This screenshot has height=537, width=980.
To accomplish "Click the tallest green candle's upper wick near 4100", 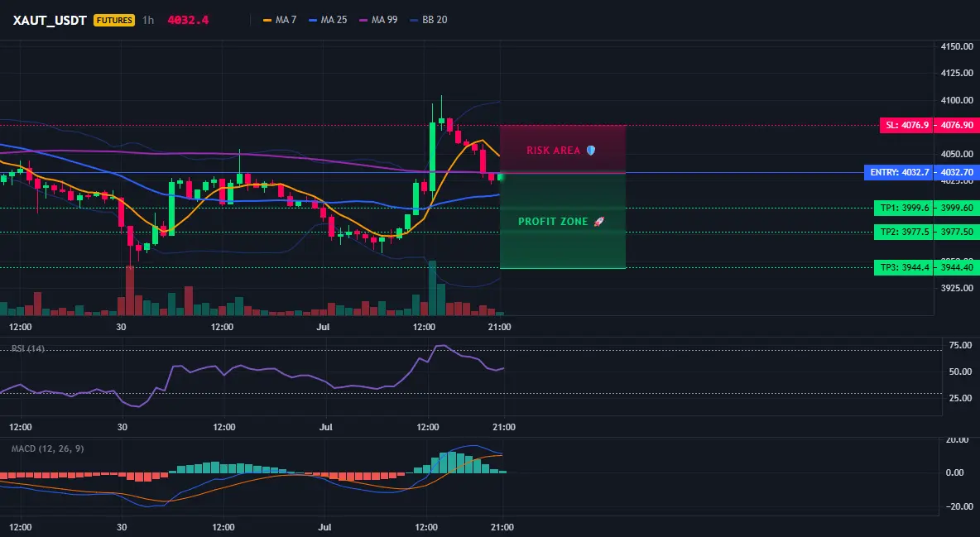I will pyautogui.click(x=433, y=113).
